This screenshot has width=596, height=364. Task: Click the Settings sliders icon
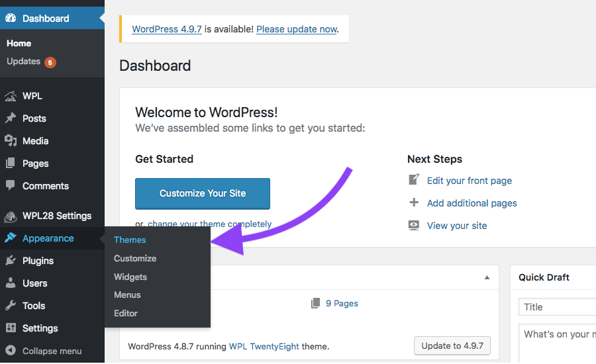tap(11, 328)
